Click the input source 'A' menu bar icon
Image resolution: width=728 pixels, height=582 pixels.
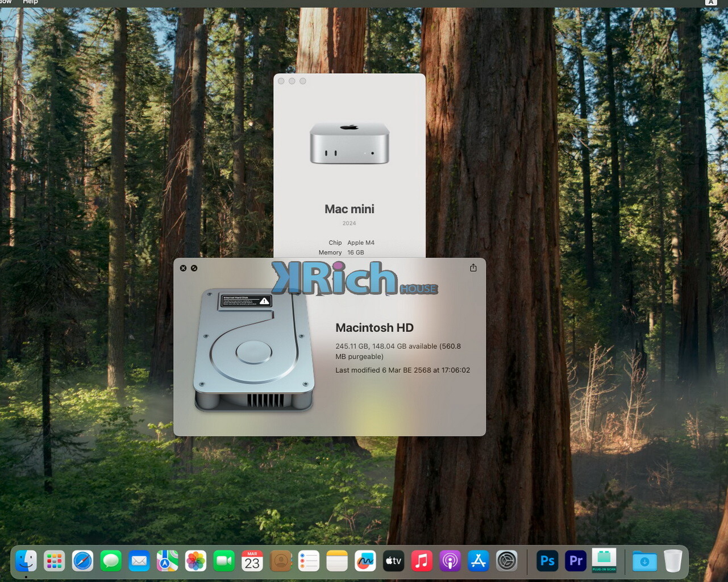[710, 2]
